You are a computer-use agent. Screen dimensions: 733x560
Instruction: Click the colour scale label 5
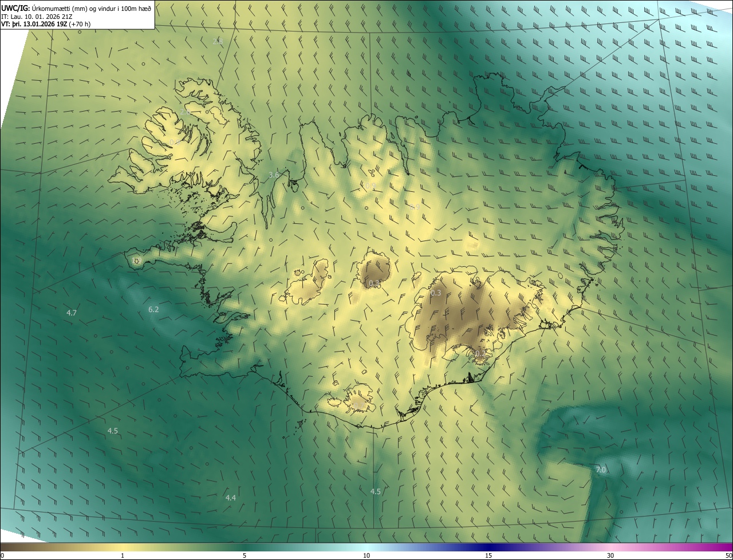click(x=245, y=556)
